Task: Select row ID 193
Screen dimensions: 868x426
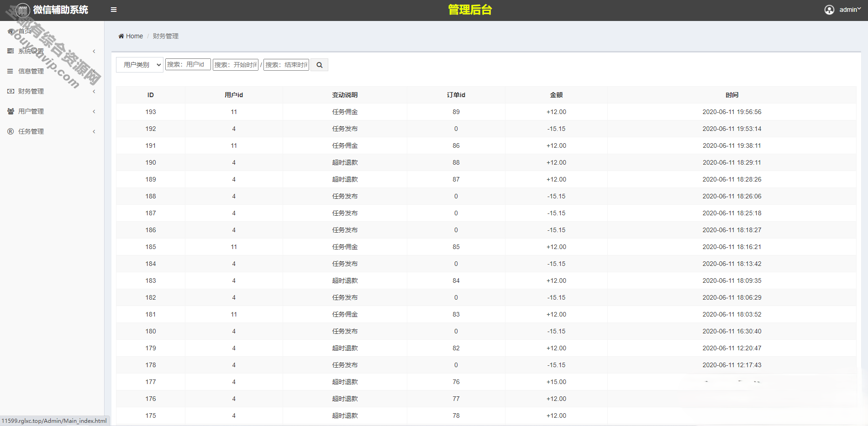Action: click(x=151, y=112)
